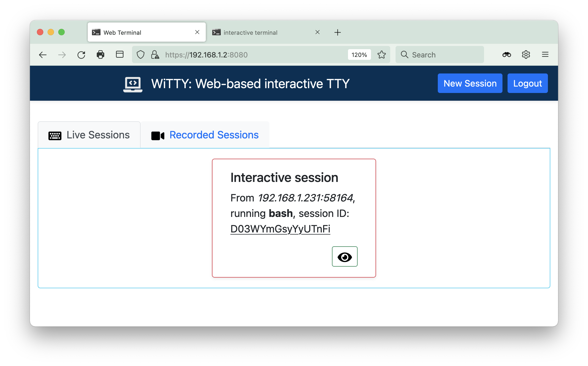Reload the current page
This screenshot has width=588, height=366.
pyautogui.click(x=81, y=55)
